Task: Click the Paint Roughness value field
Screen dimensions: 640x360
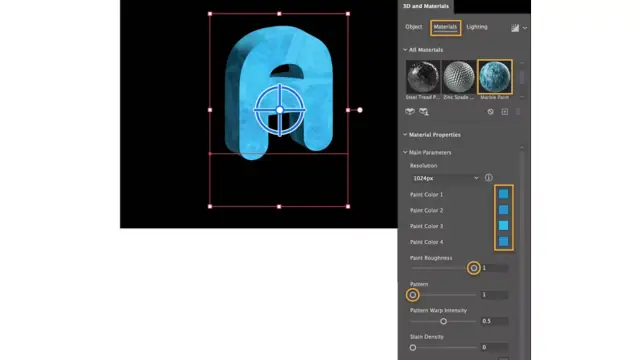Action: tap(495, 268)
